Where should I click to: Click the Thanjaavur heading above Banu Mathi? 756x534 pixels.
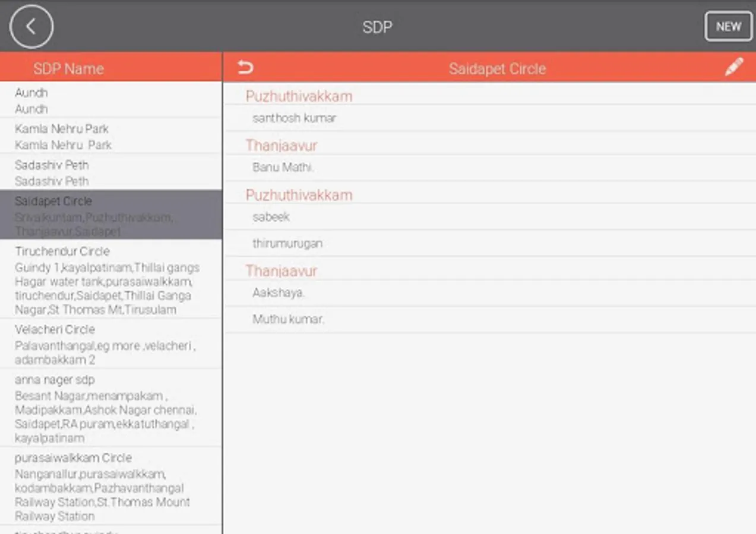click(281, 145)
